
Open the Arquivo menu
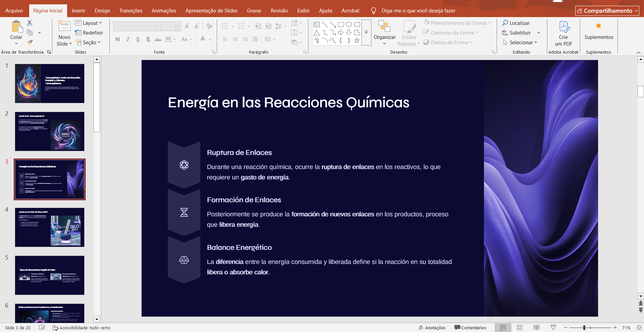click(14, 11)
